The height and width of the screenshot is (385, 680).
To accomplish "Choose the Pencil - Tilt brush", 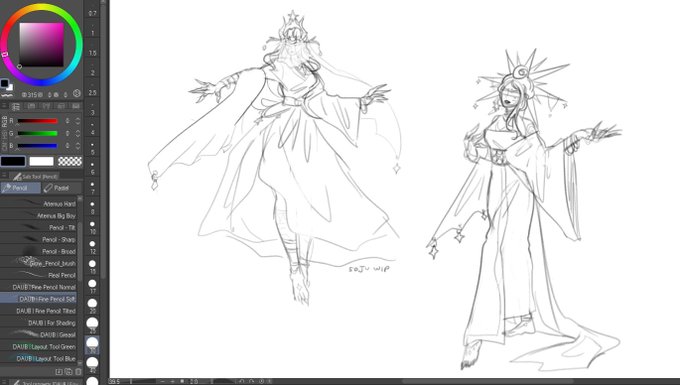I will (x=38, y=227).
